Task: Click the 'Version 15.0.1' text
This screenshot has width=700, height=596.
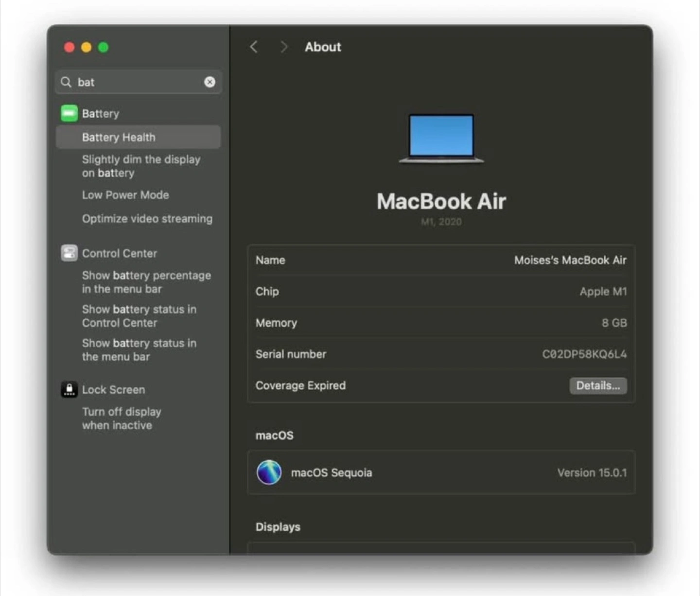Action: [x=592, y=473]
